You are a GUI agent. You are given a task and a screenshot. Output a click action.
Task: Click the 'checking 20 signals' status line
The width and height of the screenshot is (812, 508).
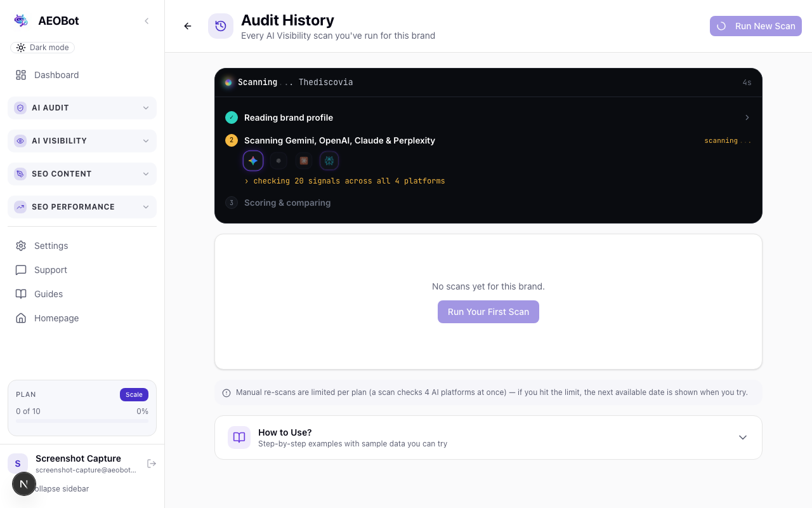pyautogui.click(x=344, y=181)
